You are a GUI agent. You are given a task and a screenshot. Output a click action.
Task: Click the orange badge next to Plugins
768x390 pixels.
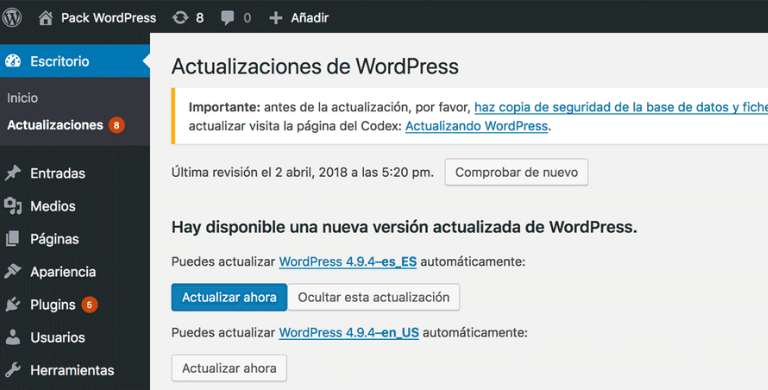(x=89, y=305)
